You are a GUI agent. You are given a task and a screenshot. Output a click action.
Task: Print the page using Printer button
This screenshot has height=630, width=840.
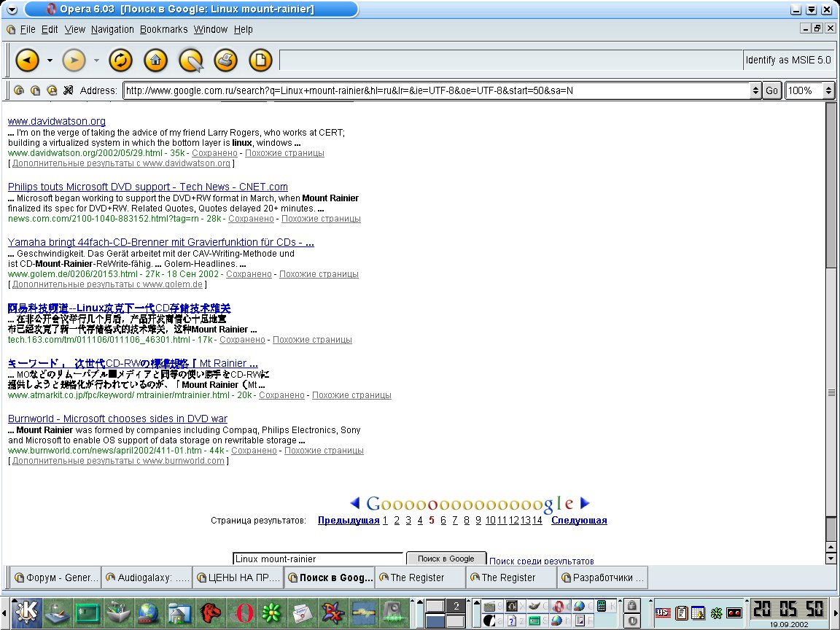coord(225,60)
